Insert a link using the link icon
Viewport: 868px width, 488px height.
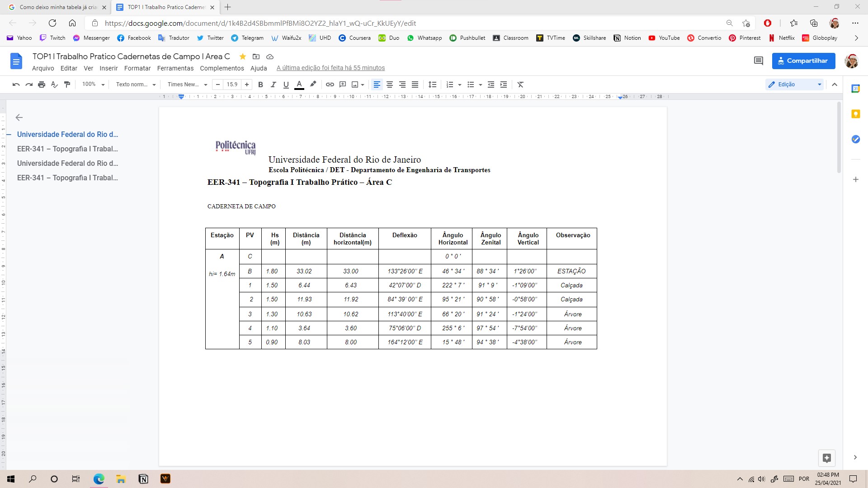point(330,84)
